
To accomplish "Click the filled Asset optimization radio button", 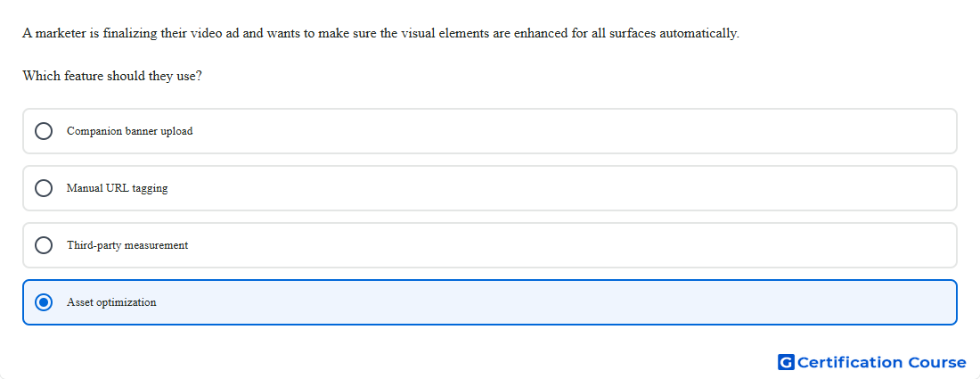I will pyautogui.click(x=44, y=302).
